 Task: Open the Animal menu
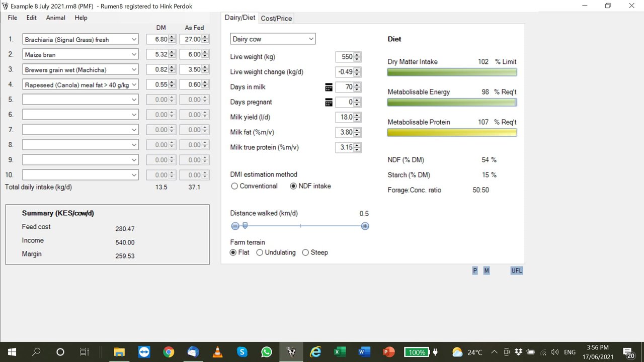55,18
